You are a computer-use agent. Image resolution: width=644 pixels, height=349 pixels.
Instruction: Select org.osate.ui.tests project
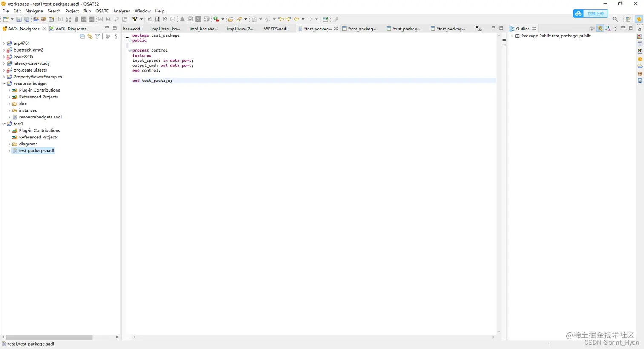tap(30, 70)
